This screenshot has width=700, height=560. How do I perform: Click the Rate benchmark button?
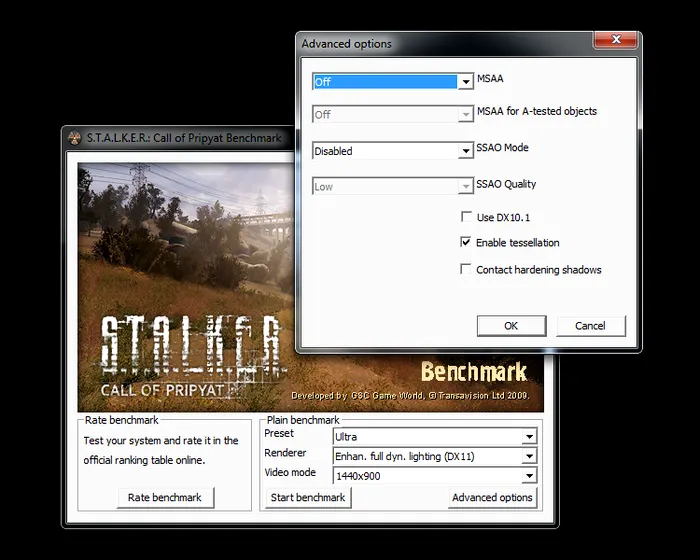click(x=166, y=497)
